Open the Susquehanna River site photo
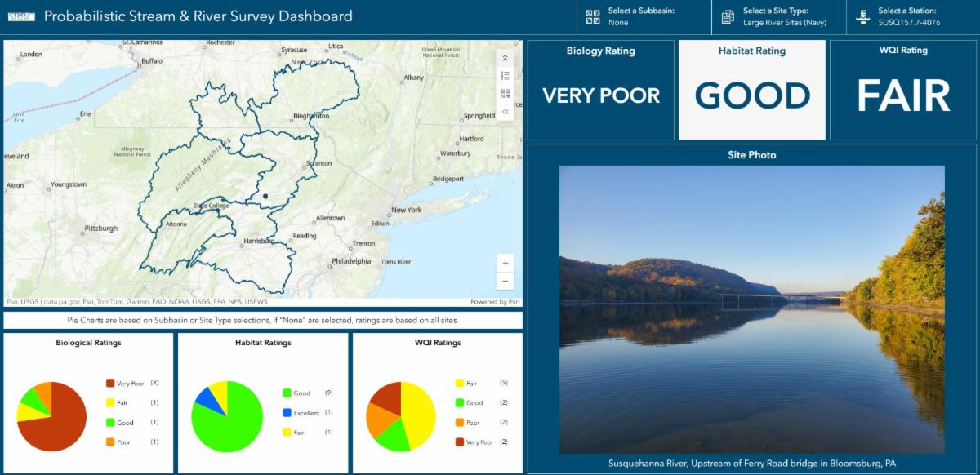The width and height of the screenshot is (980, 475). tap(752, 309)
